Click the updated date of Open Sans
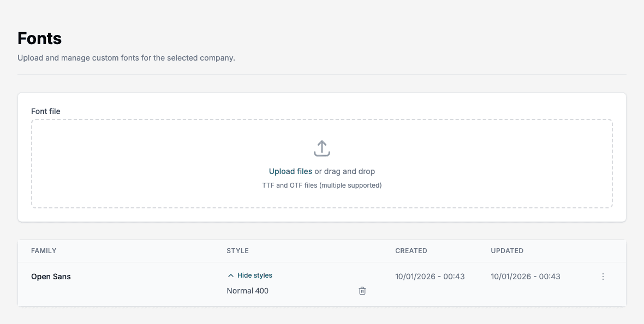Viewport: 644px width, 324px height. pos(526,277)
